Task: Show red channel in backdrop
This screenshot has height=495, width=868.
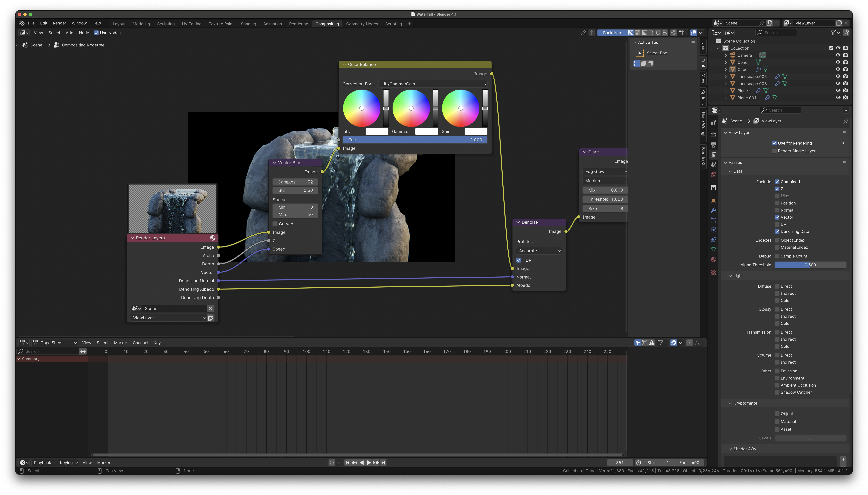Action: tap(651, 33)
